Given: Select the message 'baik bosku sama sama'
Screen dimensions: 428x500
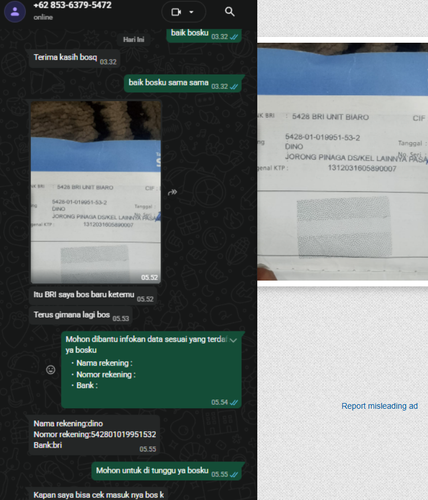Looking at the screenshot, I should pos(183,83).
